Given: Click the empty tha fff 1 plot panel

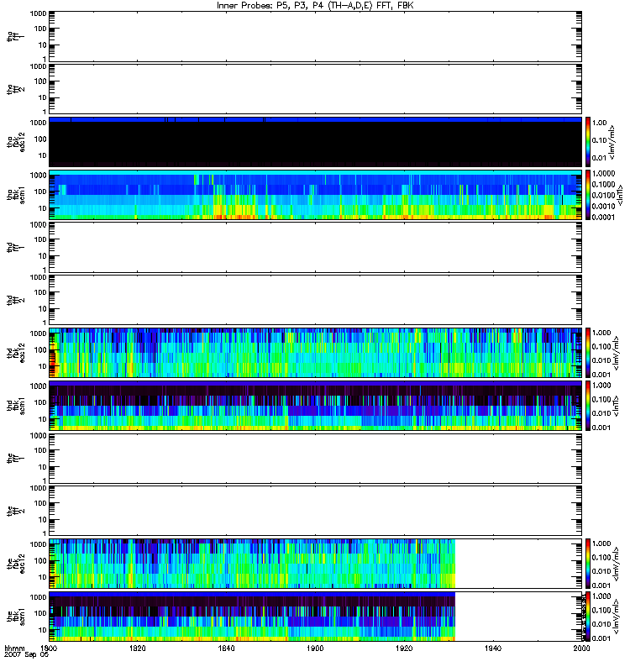Looking at the screenshot, I should [316, 36].
